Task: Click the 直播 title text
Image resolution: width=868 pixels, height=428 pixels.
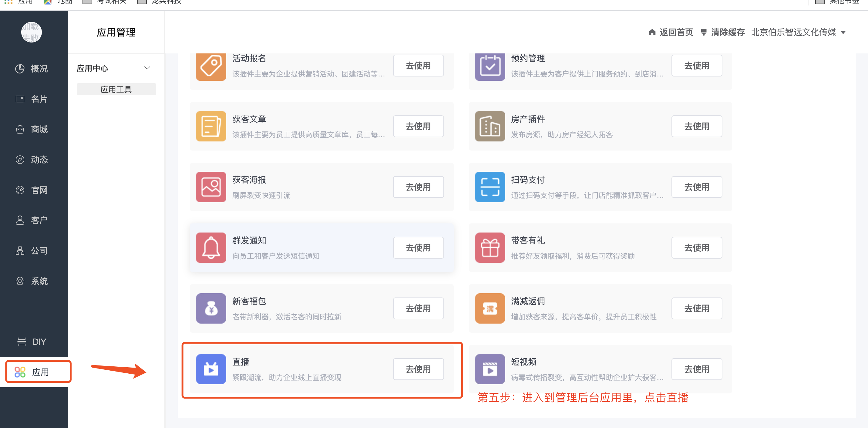Action: coord(241,362)
